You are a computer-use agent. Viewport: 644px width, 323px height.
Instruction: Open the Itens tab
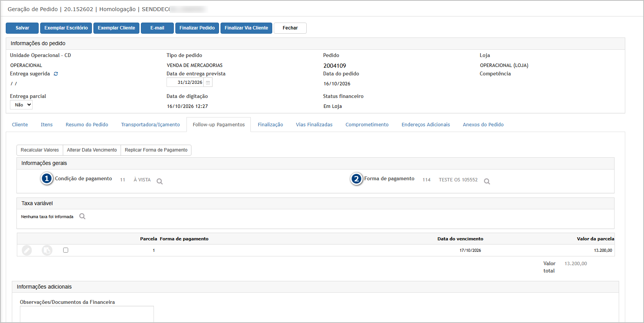point(47,125)
